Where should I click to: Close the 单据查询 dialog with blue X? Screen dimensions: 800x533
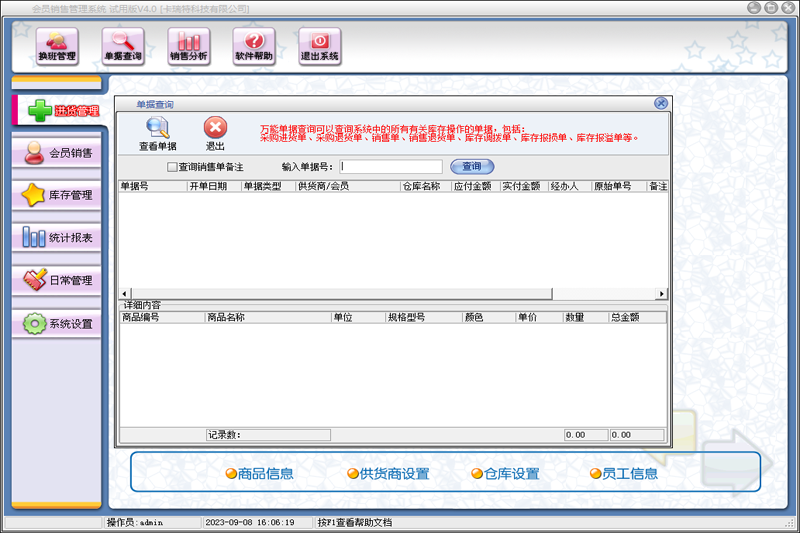(661, 104)
